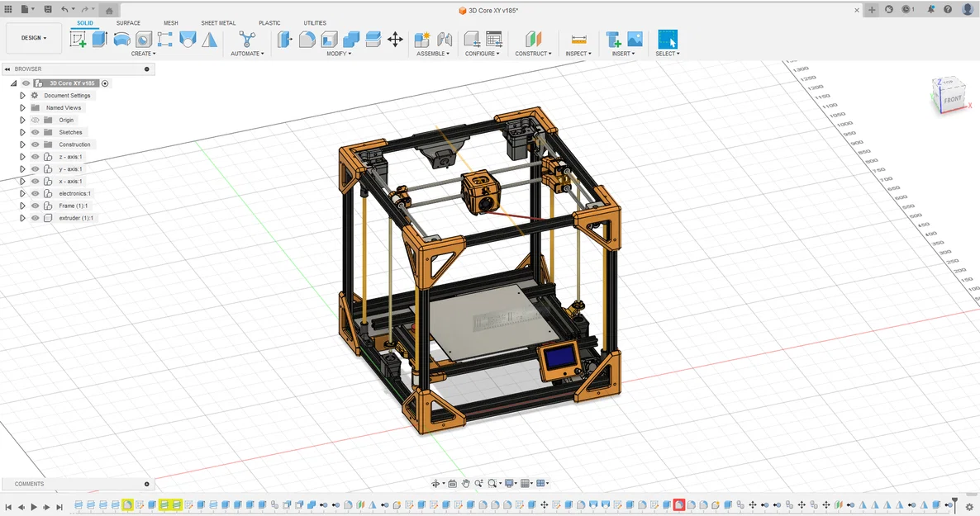The image size is (980, 516).
Task: Click FRONT on the ViewCube
Action: (x=951, y=98)
